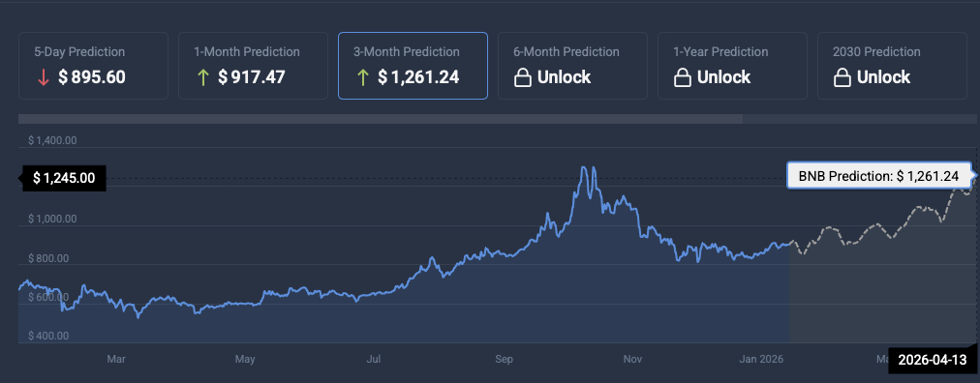Image resolution: width=980 pixels, height=383 pixels.
Task: Click the red down arrow beside $895.60
Action: coord(44,77)
